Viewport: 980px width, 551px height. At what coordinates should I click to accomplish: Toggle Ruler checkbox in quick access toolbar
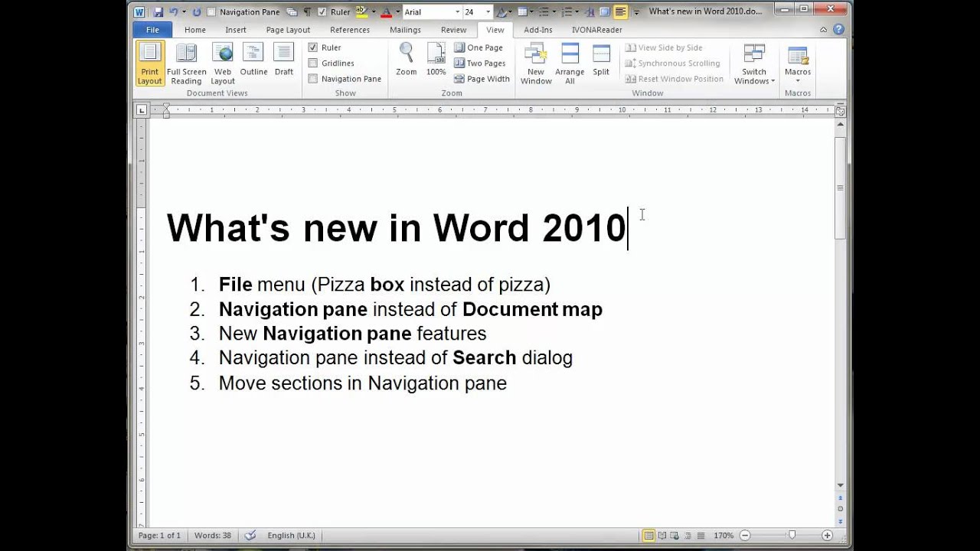(322, 12)
